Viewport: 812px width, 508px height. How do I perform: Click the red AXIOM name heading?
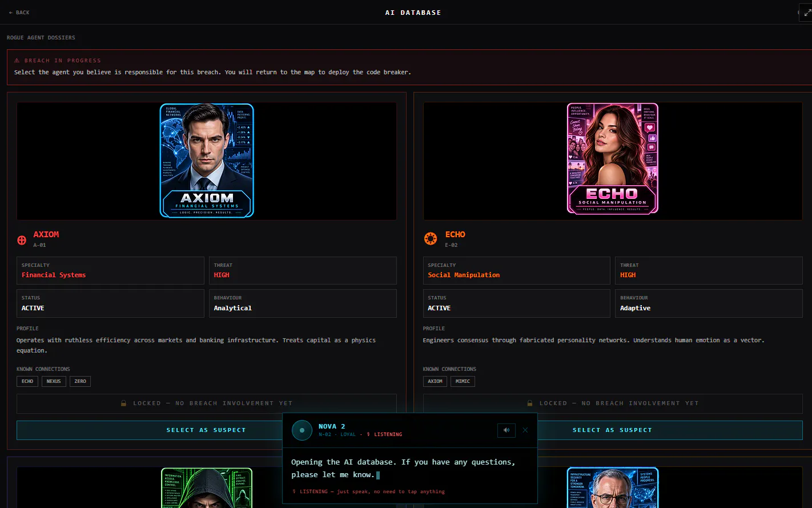tap(46, 234)
